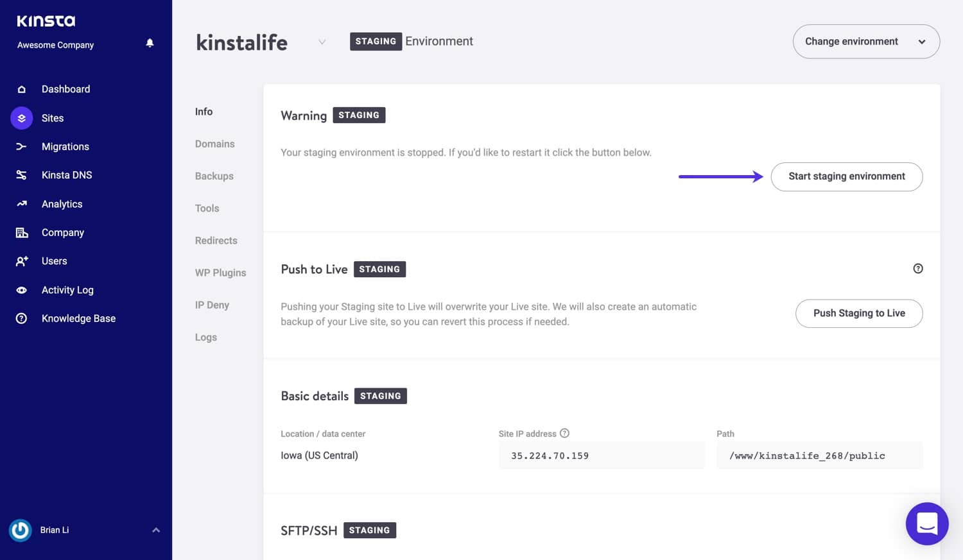Click the Location / data center label
The width and height of the screenshot is (963, 560).
click(x=323, y=434)
